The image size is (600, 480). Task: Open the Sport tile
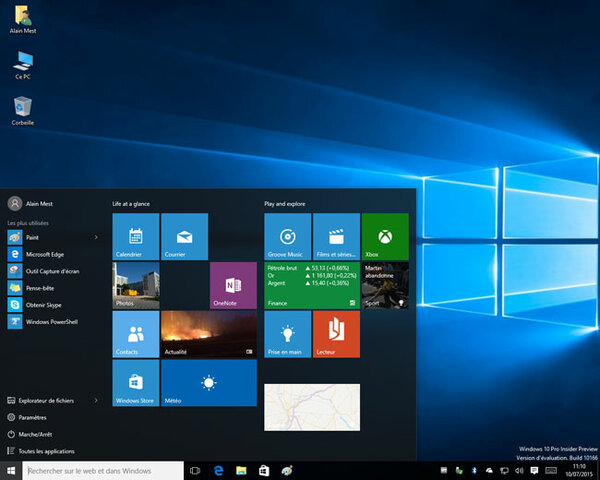pyautogui.click(x=385, y=285)
